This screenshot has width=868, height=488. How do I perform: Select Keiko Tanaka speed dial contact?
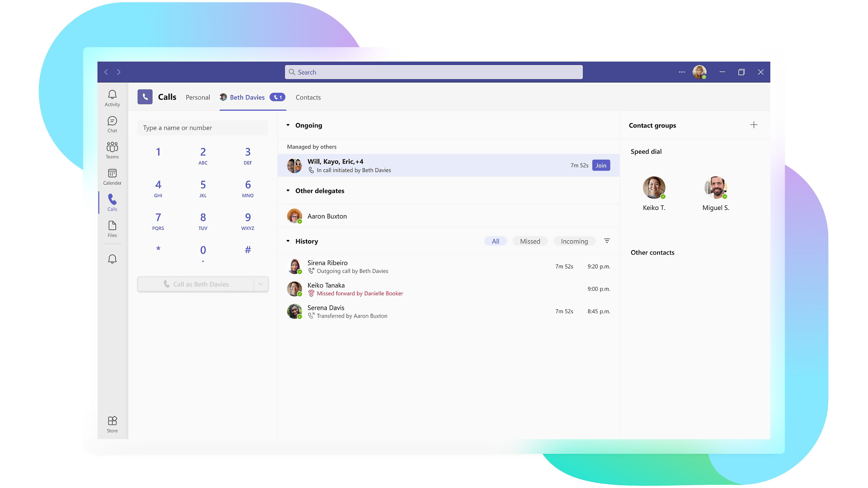[653, 187]
